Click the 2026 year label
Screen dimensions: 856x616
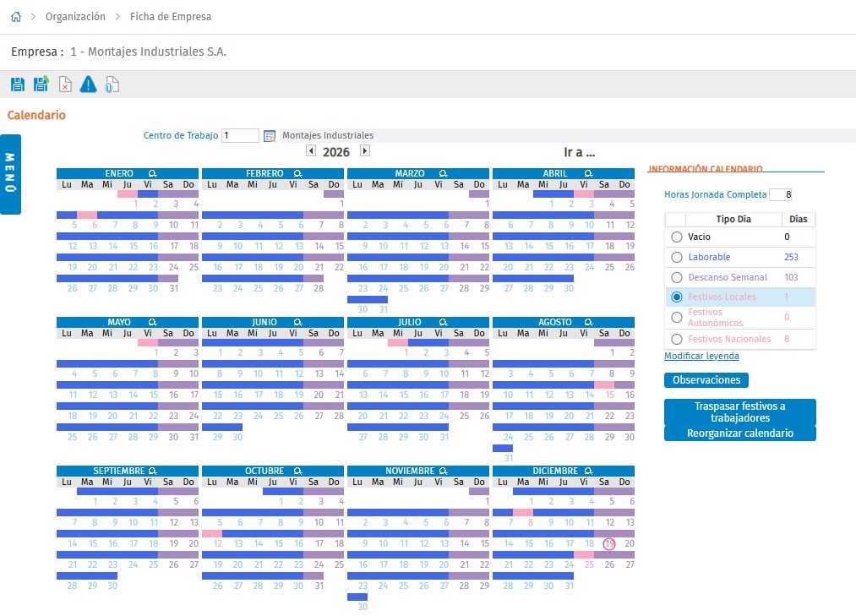click(x=335, y=152)
